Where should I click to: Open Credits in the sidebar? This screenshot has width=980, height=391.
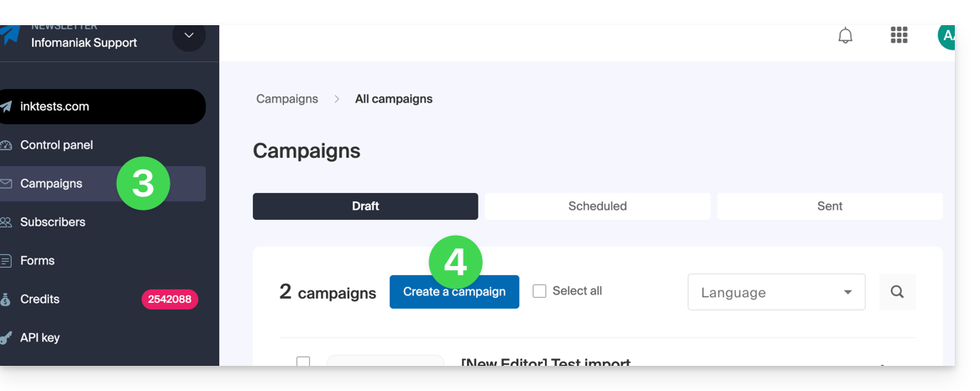coord(39,300)
